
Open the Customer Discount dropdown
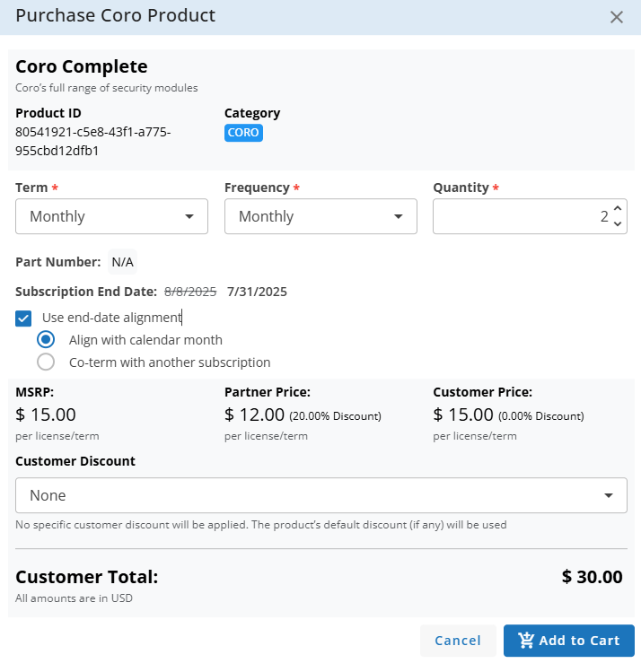click(321, 495)
